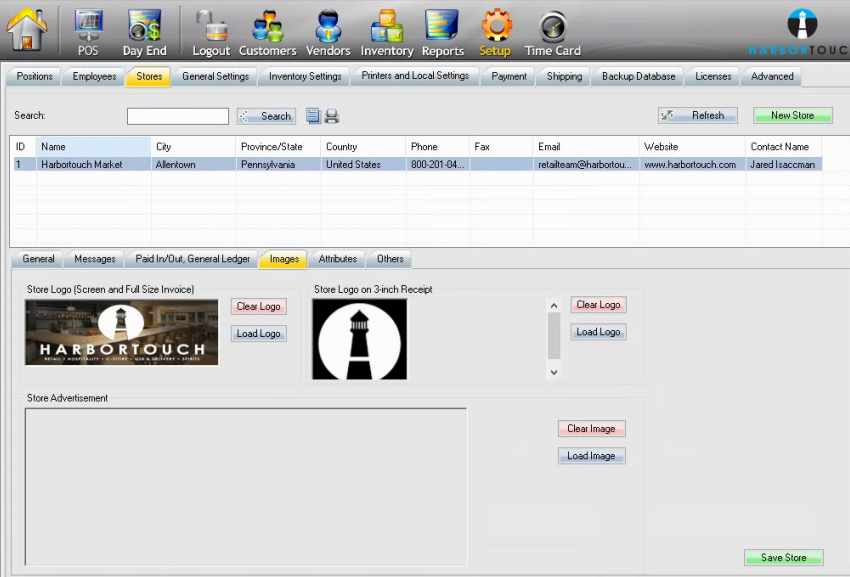Click the Logout padlock icon
This screenshot has height=577, width=850.
211,31
